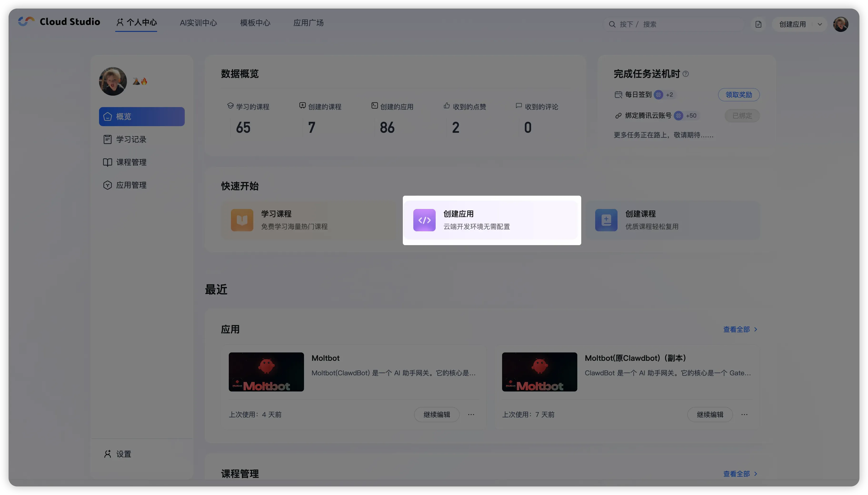The width and height of the screenshot is (868, 495).
Task: Click the help question mark beside 完成任务送机时
Action: (685, 74)
